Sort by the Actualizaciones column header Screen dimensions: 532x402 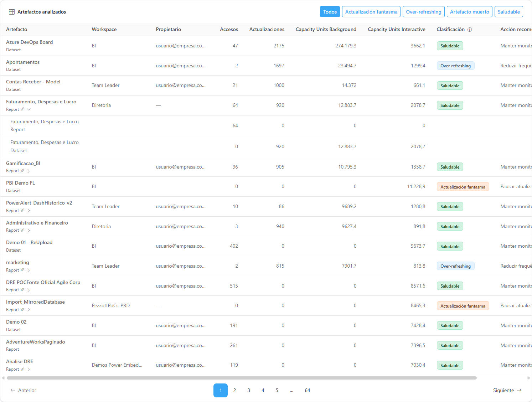coord(267,30)
